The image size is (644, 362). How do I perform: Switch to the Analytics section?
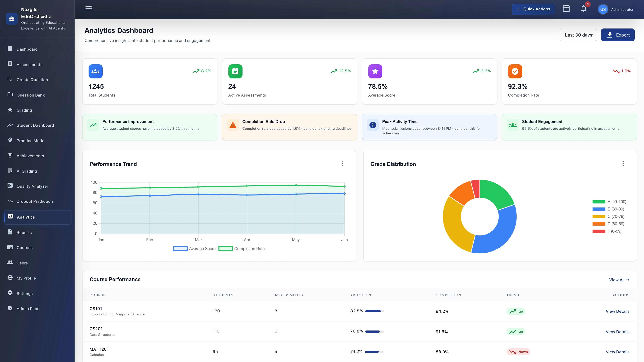(x=26, y=217)
